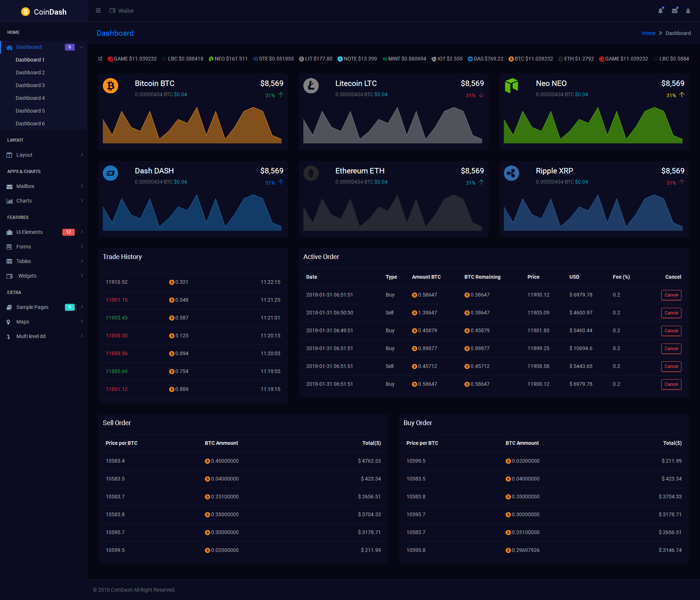Image resolution: width=700 pixels, height=600 pixels.
Task: Expand the Sample Pages menu chevron
Action: (x=82, y=307)
